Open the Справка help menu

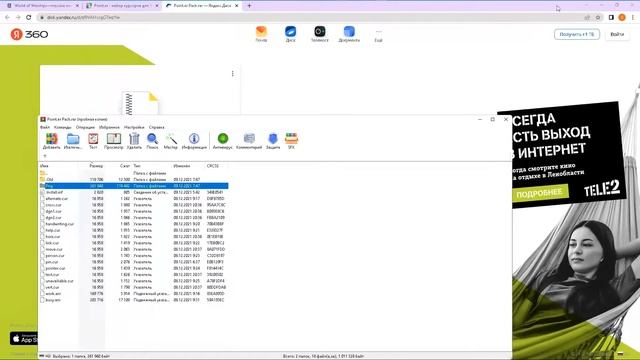click(156, 127)
